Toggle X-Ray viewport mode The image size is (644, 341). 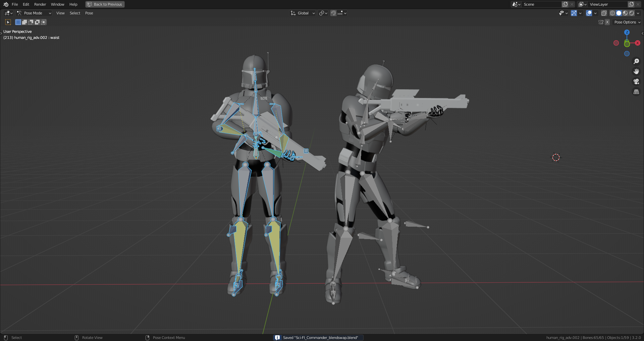pos(604,13)
